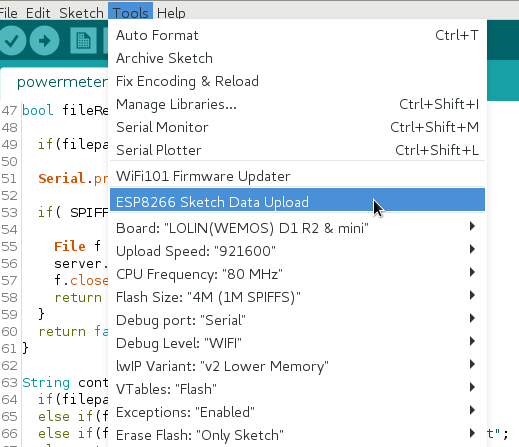
Task: Open the Help menu
Action: coord(171,13)
